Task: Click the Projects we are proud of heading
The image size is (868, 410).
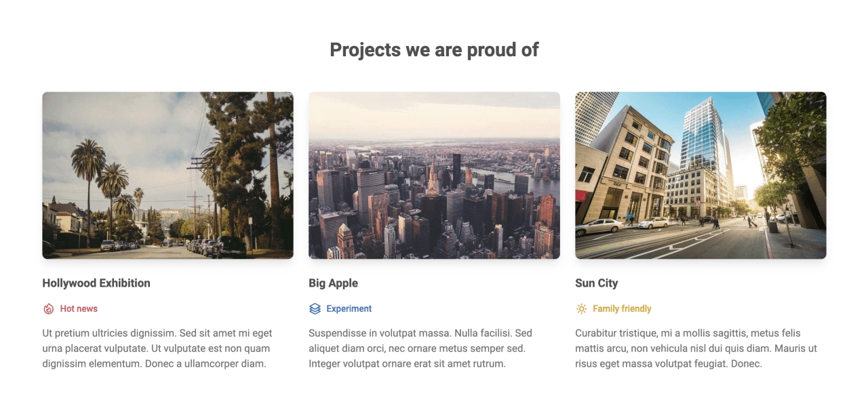Action: (434, 49)
